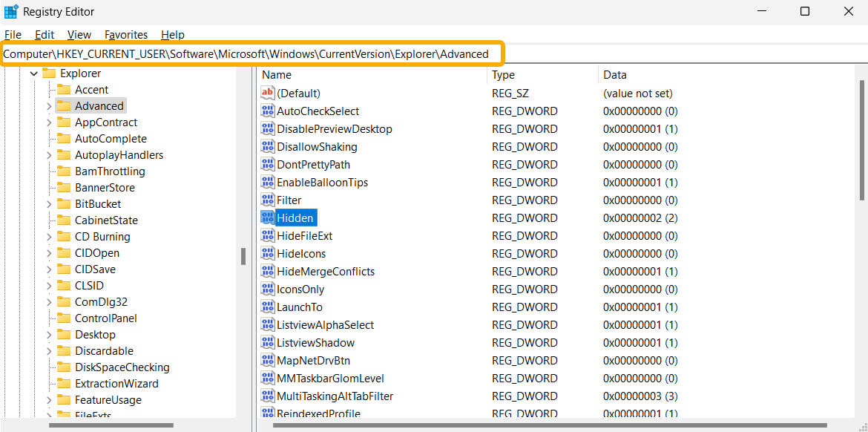Click the (Default) REG_SZ string icon
868x432 pixels.
point(267,93)
